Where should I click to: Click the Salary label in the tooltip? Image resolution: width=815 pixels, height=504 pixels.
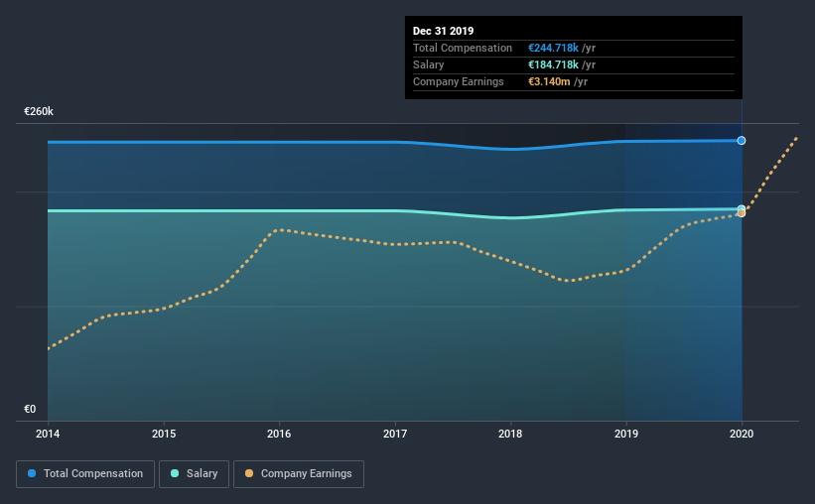428,64
